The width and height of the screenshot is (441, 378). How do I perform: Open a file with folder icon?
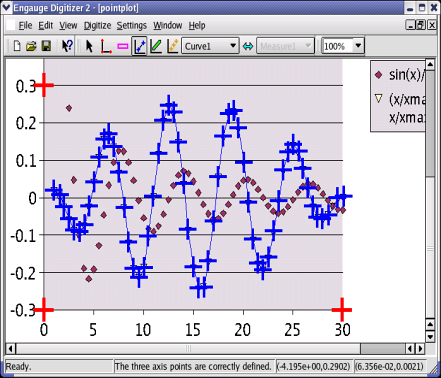click(x=31, y=46)
